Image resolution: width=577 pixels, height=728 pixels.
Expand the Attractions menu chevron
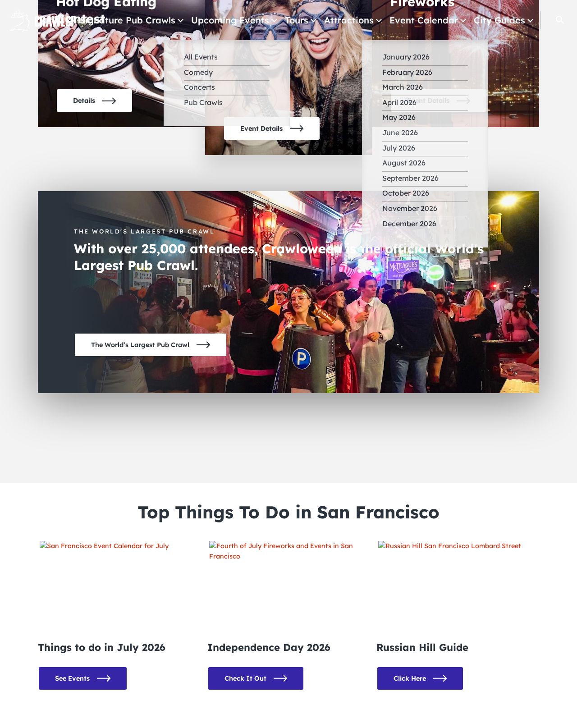[379, 21]
